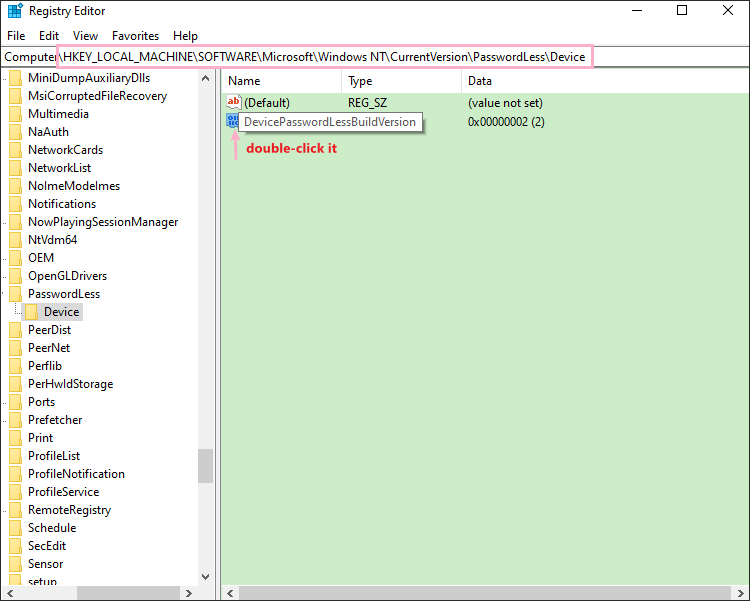Select the MiniDumpAuxiliaryDlls folder icon

tap(15, 78)
